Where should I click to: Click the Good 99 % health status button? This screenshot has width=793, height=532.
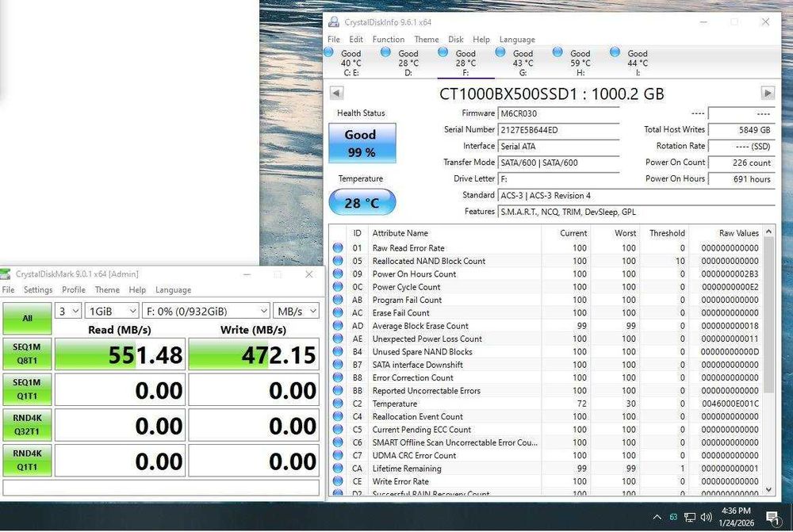click(362, 144)
